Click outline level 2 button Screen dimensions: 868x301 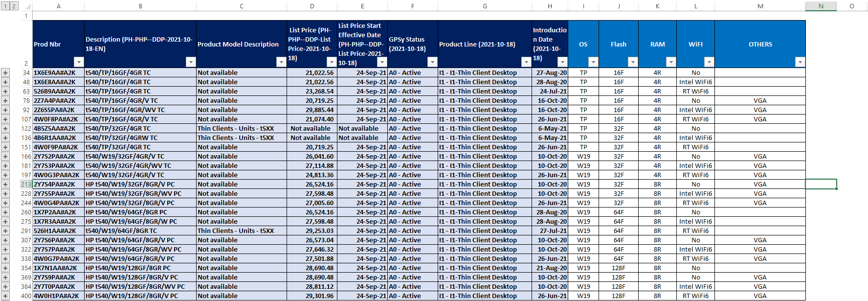(14, 6)
